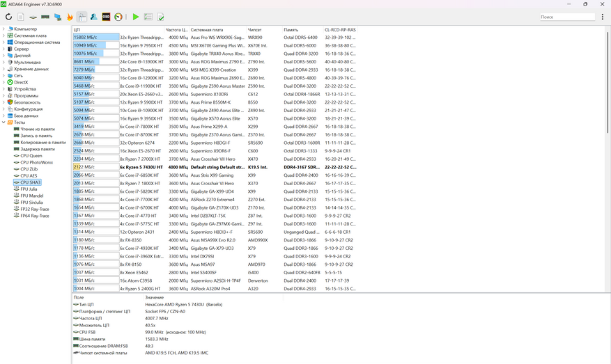Sort by the Чипсет column header

pos(264,30)
